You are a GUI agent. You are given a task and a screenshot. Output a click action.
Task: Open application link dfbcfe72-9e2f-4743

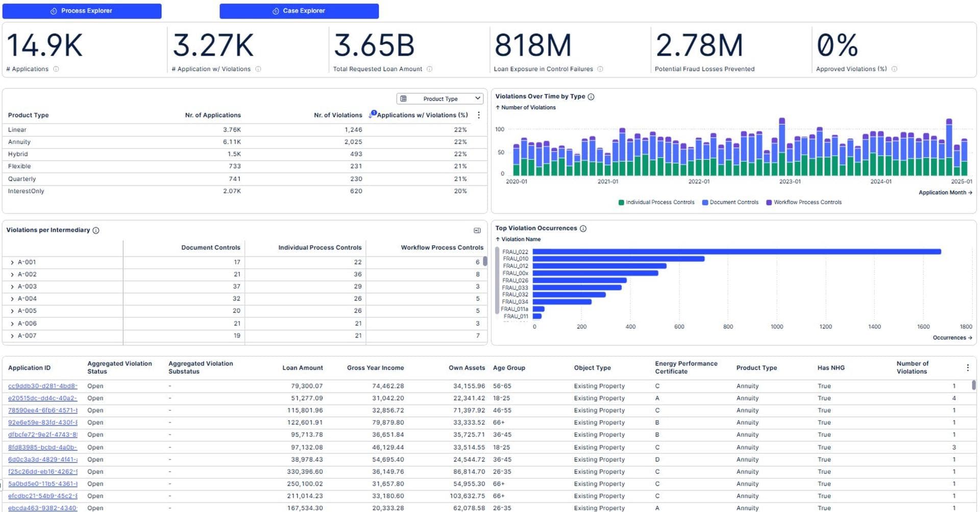tap(43, 435)
